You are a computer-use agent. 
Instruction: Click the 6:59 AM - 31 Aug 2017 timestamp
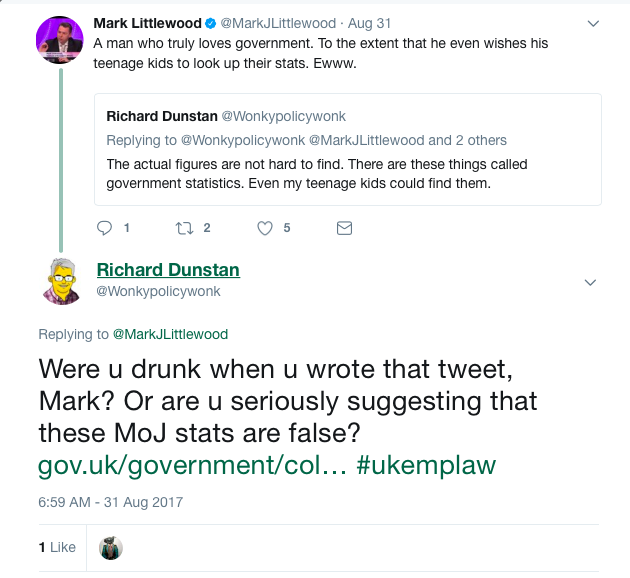pyautogui.click(x=111, y=501)
